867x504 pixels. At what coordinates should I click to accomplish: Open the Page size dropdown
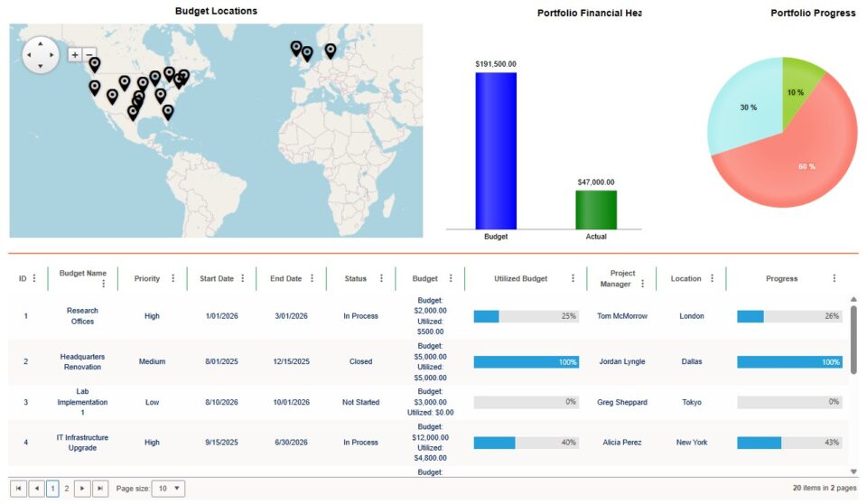169,489
